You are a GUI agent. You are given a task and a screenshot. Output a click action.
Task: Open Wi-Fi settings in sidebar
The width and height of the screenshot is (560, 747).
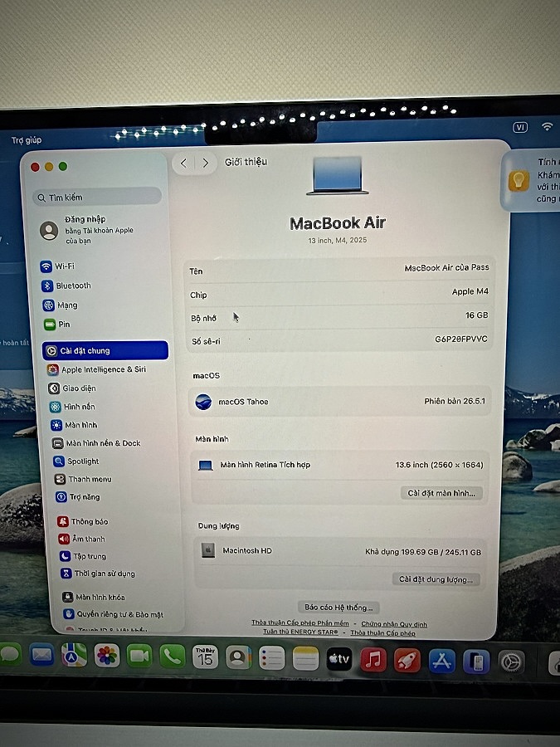coord(57,266)
